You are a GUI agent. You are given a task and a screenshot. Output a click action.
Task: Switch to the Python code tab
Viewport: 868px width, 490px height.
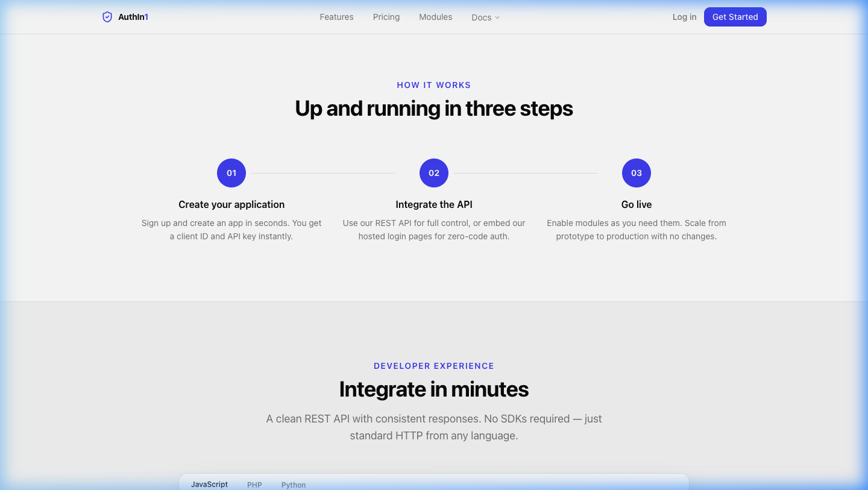coord(294,485)
